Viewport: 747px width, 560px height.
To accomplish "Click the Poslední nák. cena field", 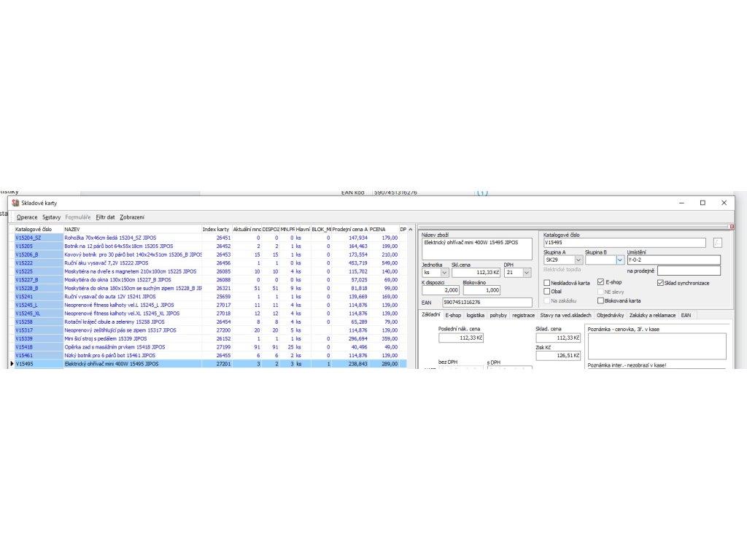I will point(461,338).
